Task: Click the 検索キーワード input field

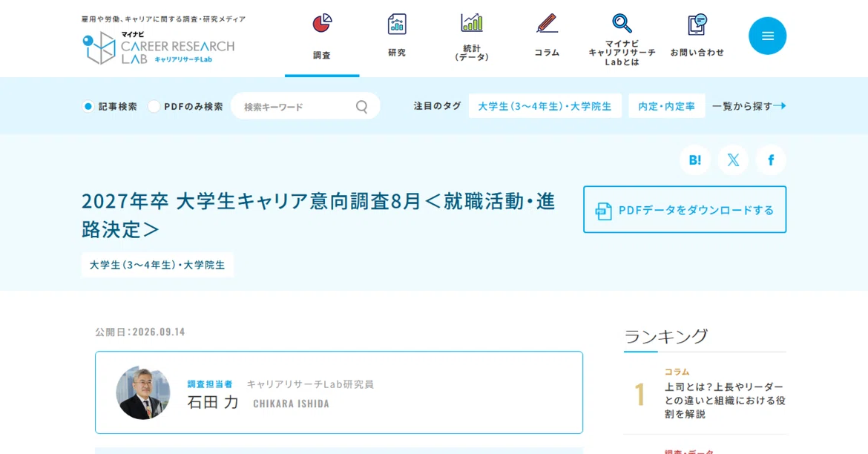Action: [305, 106]
